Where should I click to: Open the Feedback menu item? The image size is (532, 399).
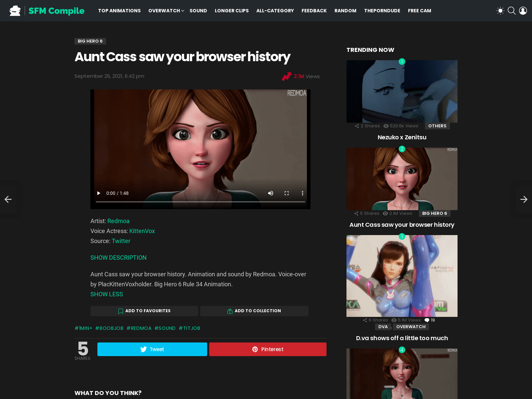[314, 11]
